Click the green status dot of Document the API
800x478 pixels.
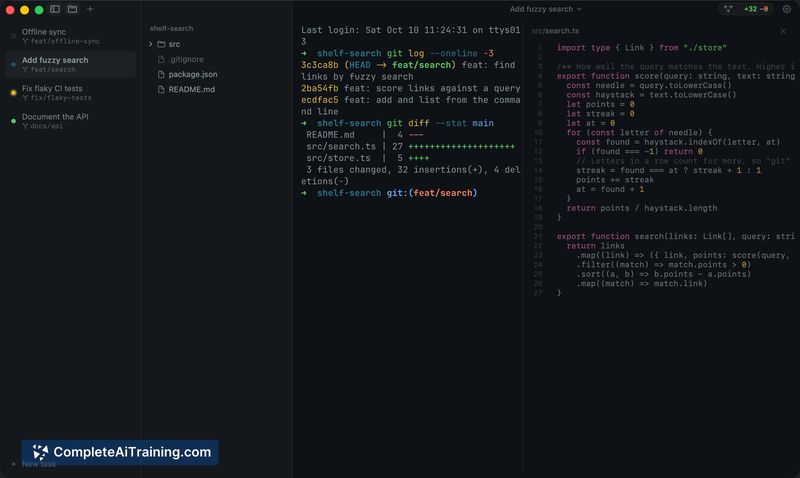tap(13, 121)
